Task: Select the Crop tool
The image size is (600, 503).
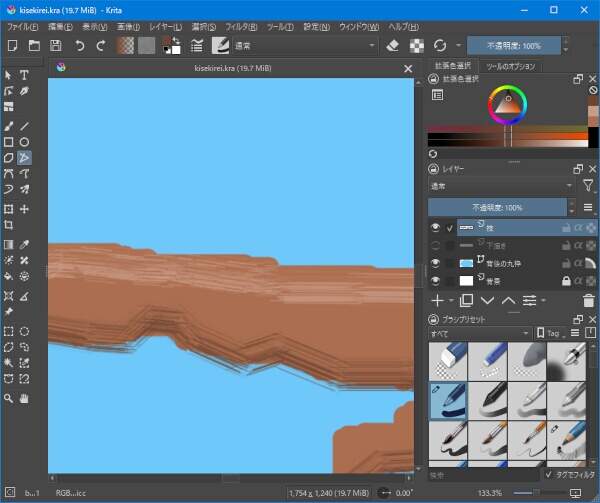Action: pyautogui.click(x=9, y=226)
